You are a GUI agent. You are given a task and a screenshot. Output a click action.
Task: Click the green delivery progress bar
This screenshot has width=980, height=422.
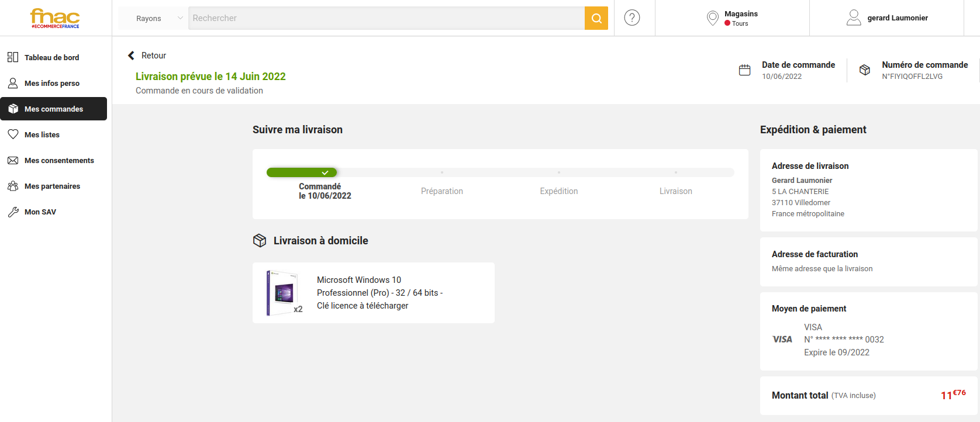pyautogui.click(x=302, y=172)
